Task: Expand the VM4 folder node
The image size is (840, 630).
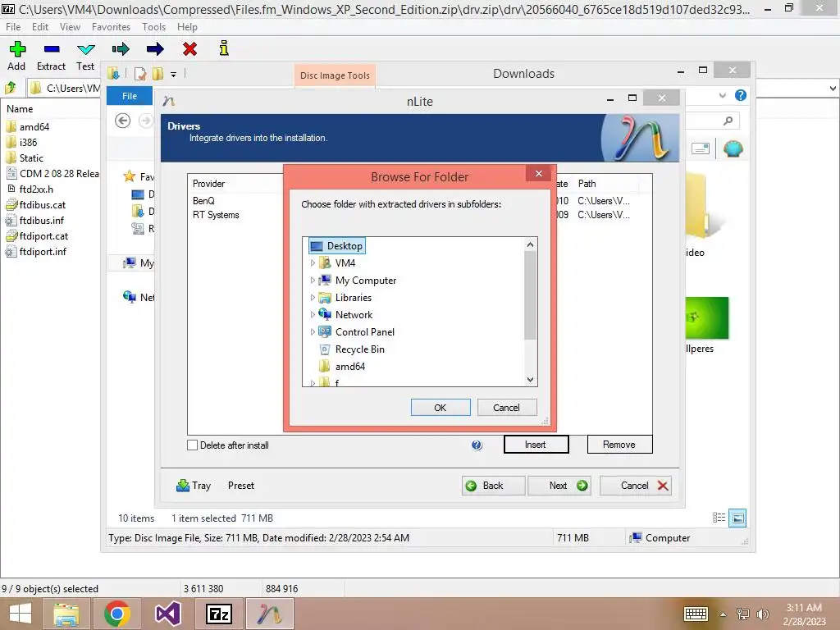Action: (313, 263)
